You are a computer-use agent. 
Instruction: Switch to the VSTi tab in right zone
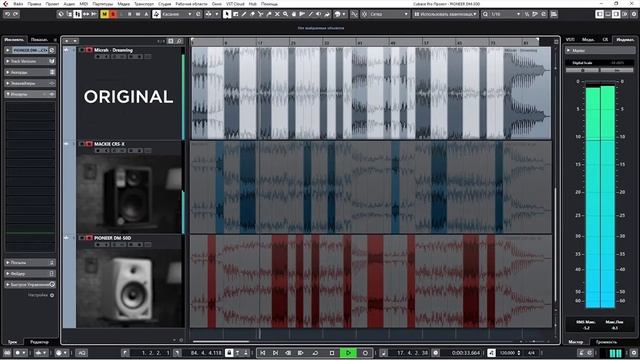pos(570,40)
